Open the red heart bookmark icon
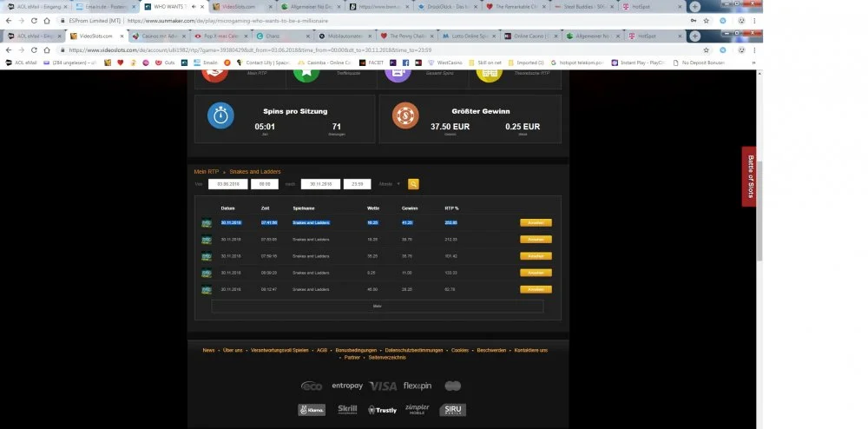868x429 pixels. click(121, 63)
